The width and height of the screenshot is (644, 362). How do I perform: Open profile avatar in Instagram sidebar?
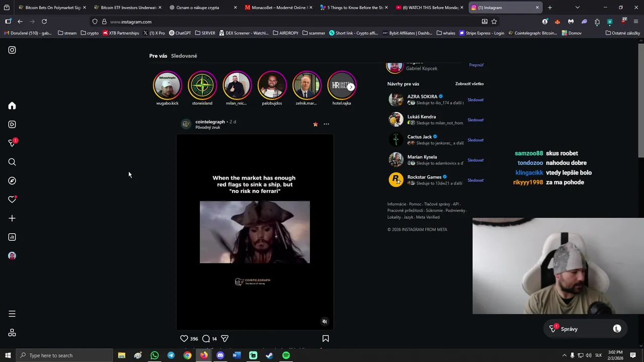pyautogui.click(x=12, y=256)
